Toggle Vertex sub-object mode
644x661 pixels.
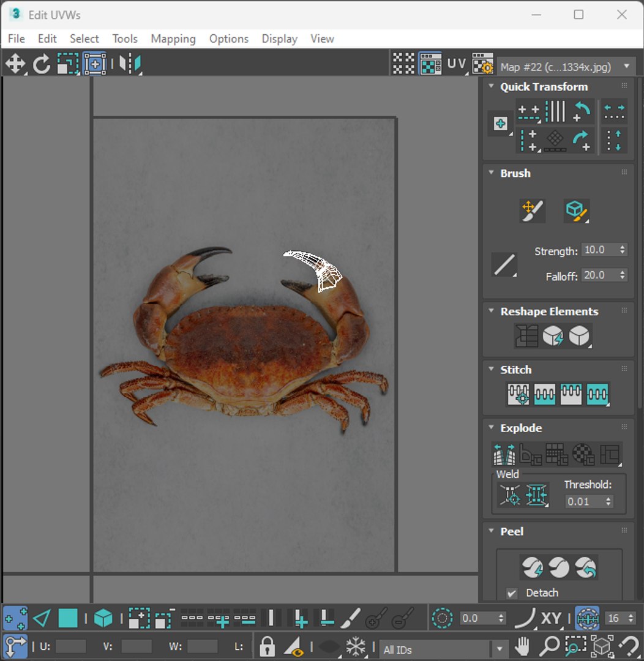(15, 618)
